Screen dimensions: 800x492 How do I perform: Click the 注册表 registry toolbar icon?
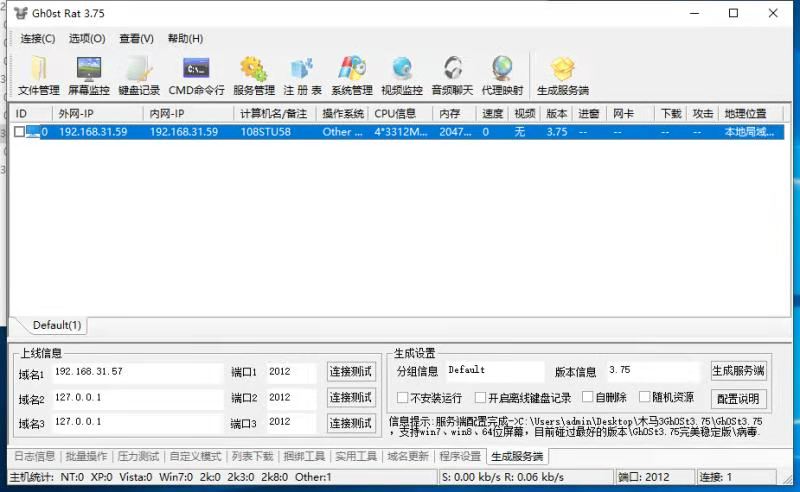pyautogui.click(x=303, y=76)
